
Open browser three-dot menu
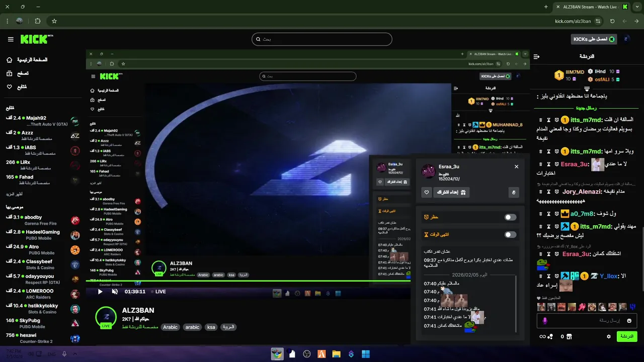point(7,21)
